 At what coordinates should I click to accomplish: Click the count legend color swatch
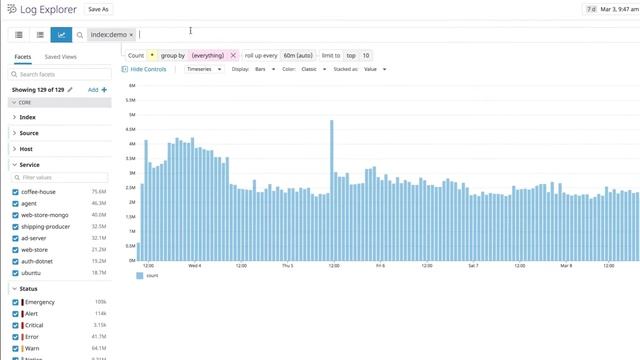(140, 276)
